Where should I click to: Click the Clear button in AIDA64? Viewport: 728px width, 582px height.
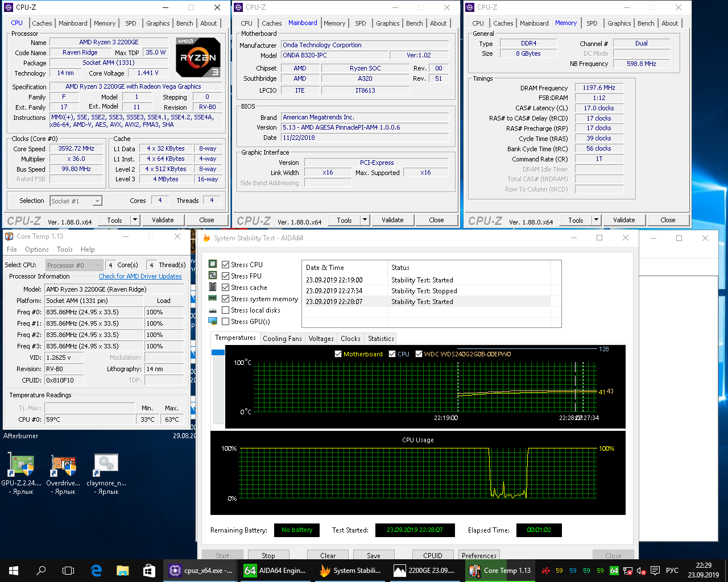coord(328,555)
